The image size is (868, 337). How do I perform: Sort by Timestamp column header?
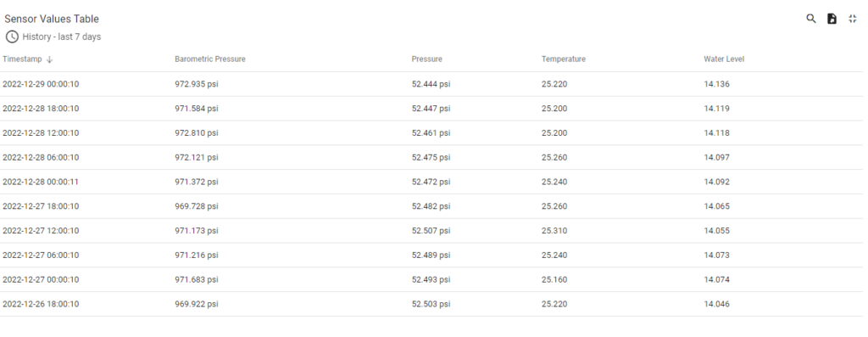(x=22, y=59)
